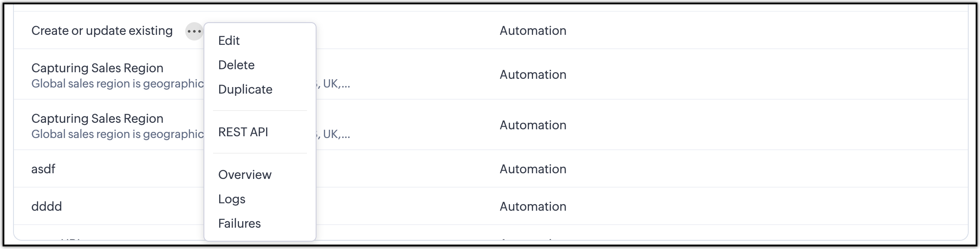Choose Edit from the context menu
Viewport: 980px width, 249px height.
[x=229, y=40]
